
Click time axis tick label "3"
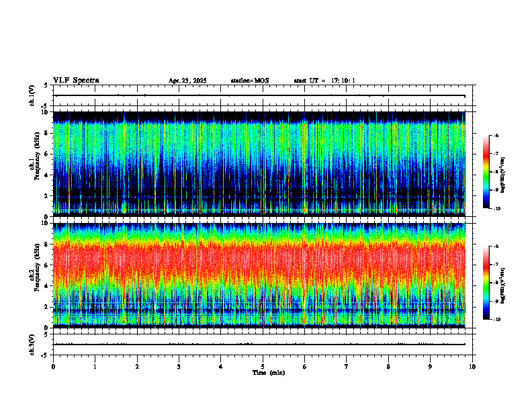click(179, 367)
